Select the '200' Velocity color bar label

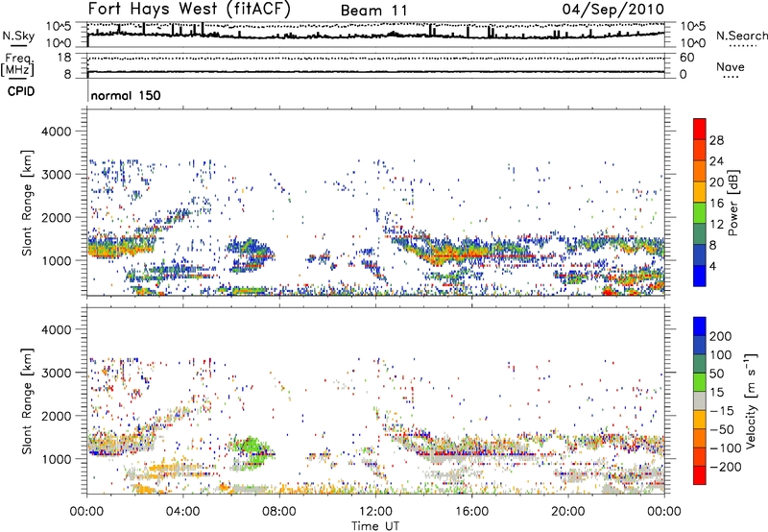(721, 336)
